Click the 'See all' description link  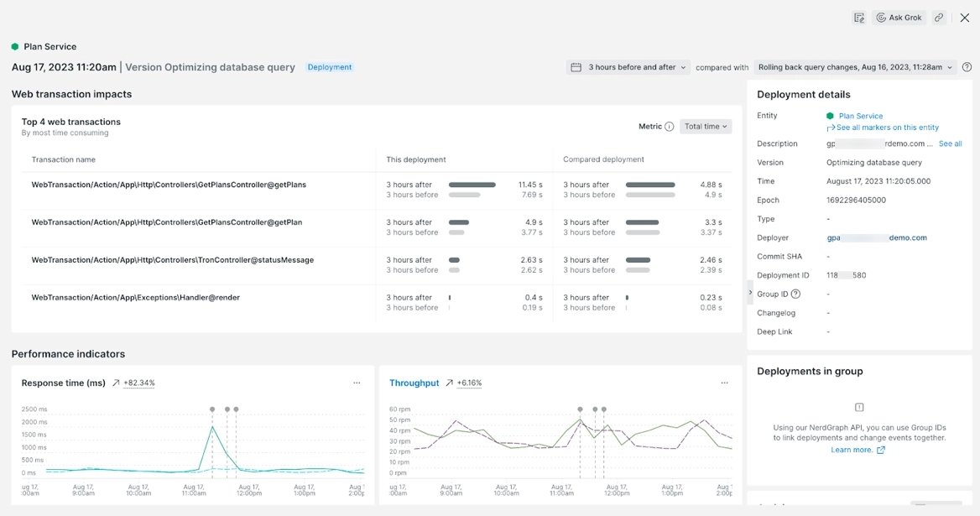click(x=950, y=143)
